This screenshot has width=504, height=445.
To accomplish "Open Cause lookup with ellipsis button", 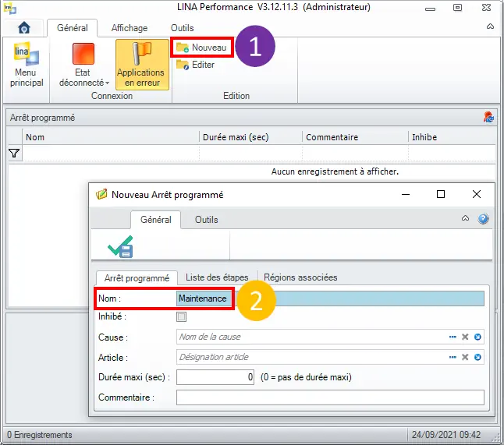I will pyautogui.click(x=453, y=337).
